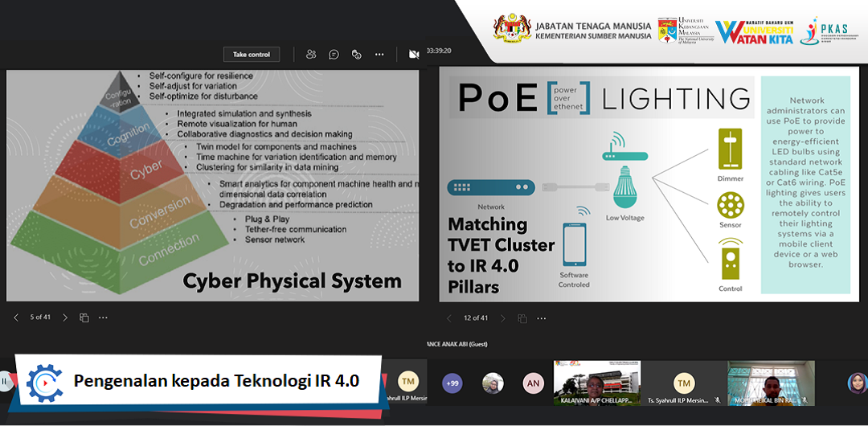
Task: Select TM avatar of Ts. Syahrull tile
Action: click(x=683, y=382)
